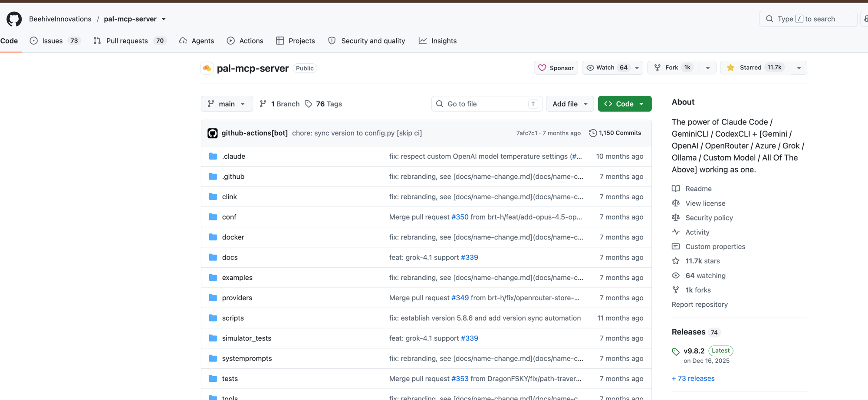Image resolution: width=868 pixels, height=400 pixels.
Task: Open the 1,150 Commits link
Action: [615, 133]
